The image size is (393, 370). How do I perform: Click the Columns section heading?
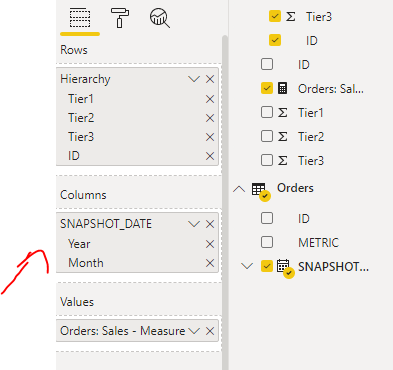click(83, 195)
